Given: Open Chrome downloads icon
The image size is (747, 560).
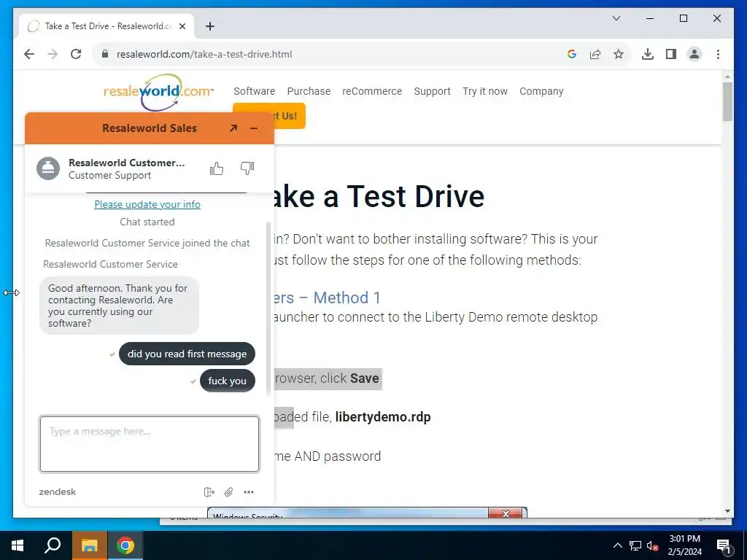Looking at the screenshot, I should coord(648,54).
